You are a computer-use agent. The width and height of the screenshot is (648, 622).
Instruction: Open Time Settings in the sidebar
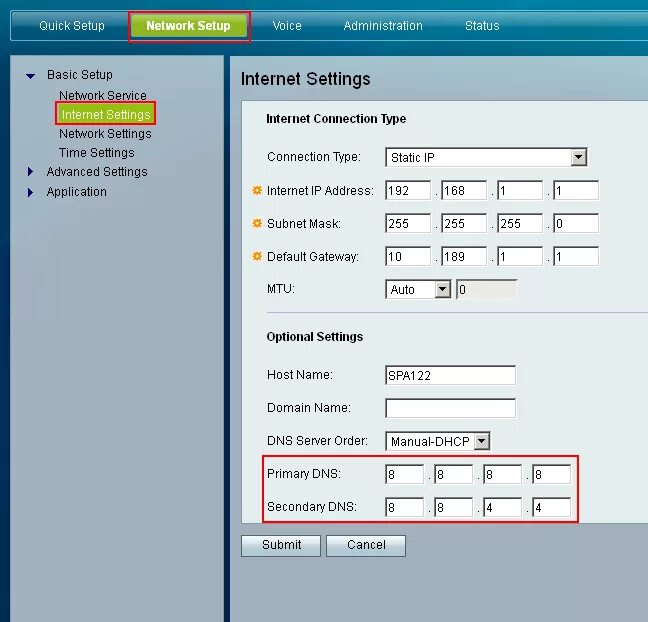pos(96,153)
